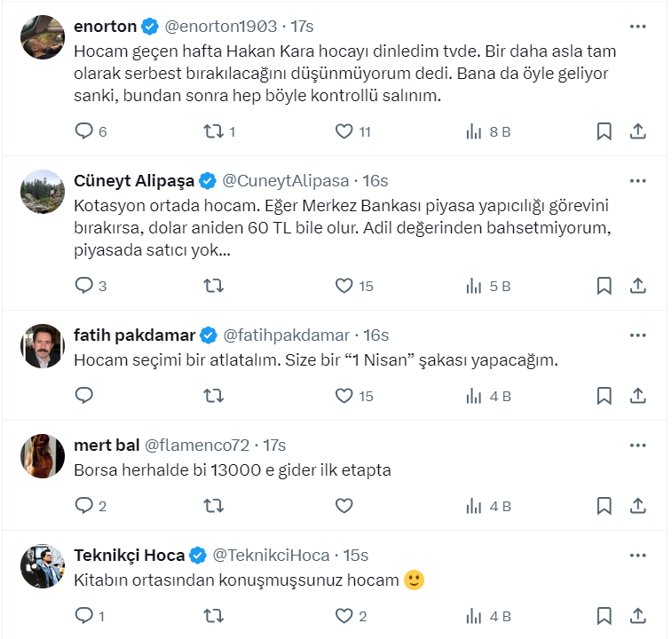672x639 pixels.
Task: Like Cüneyt Alipaşa's tweet
Action: (x=344, y=286)
